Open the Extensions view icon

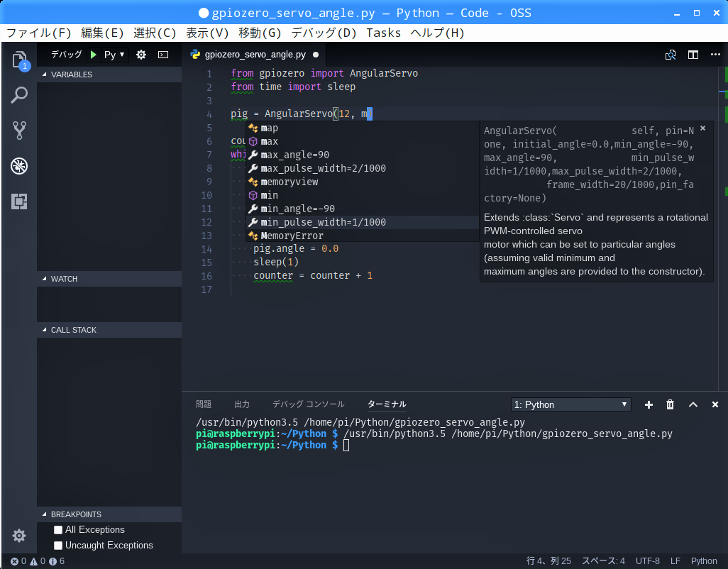tap(19, 201)
